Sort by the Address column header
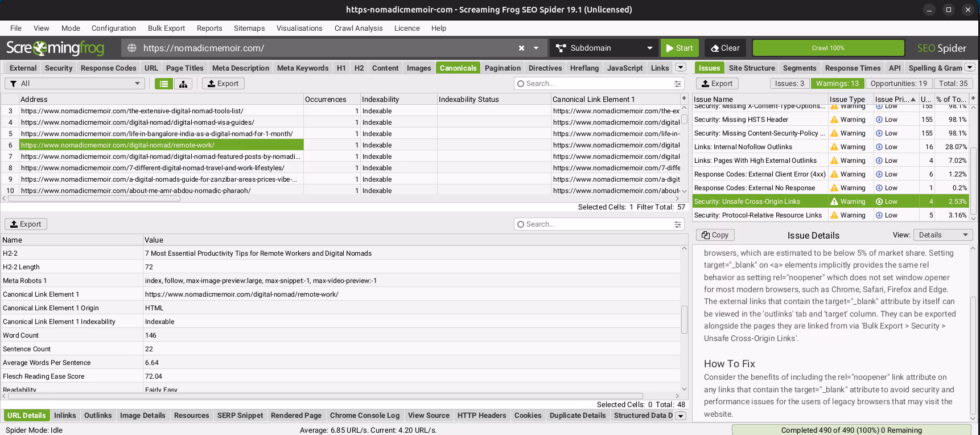 coord(161,99)
